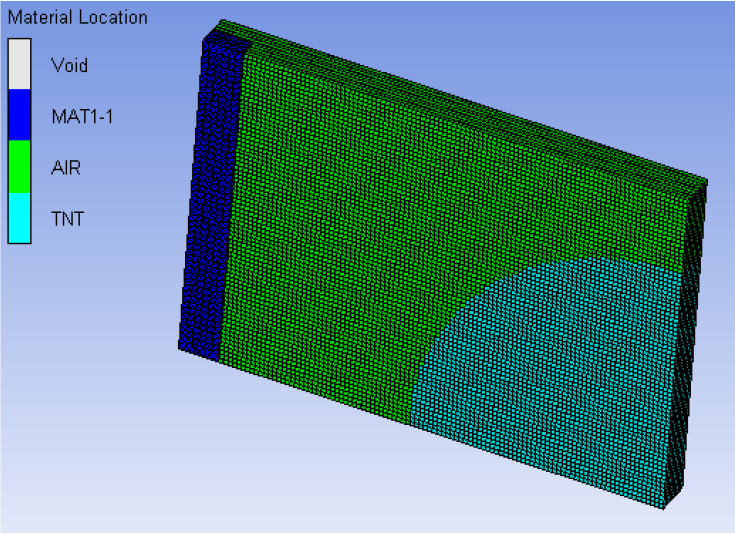
Task: Select the "AIR" legend label text
Action: click(66, 168)
